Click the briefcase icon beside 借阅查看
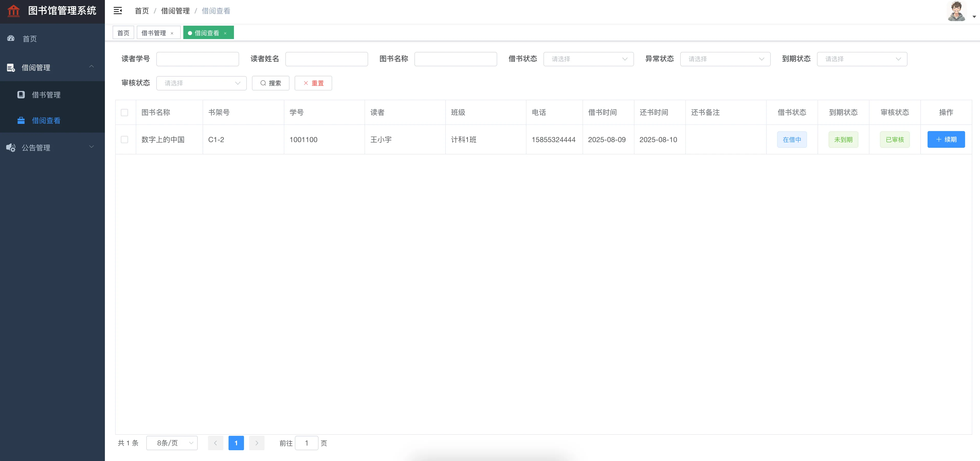The width and height of the screenshot is (980, 461). point(21,121)
